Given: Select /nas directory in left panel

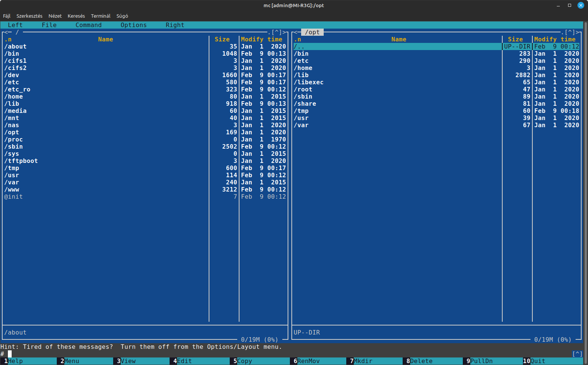Looking at the screenshot, I should [145, 125].
